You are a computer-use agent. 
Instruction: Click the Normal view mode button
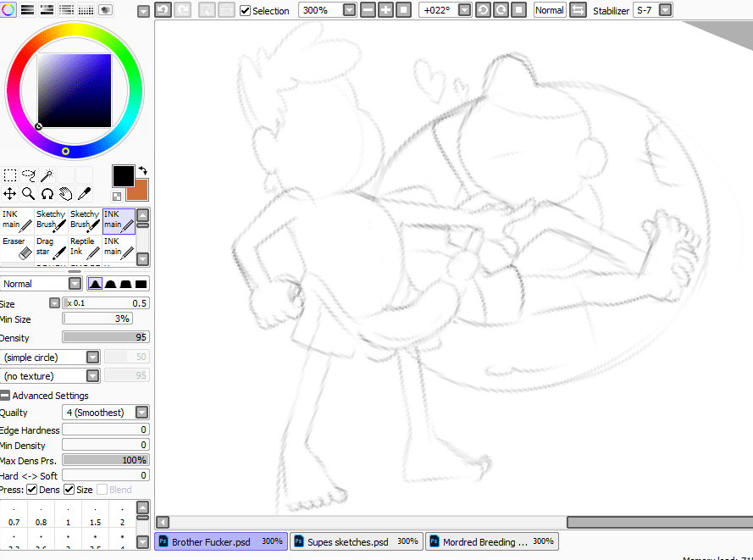(x=549, y=10)
